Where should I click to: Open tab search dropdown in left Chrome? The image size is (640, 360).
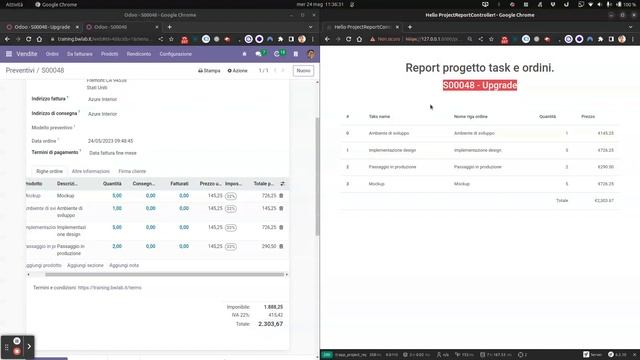pyautogui.click(x=310, y=27)
